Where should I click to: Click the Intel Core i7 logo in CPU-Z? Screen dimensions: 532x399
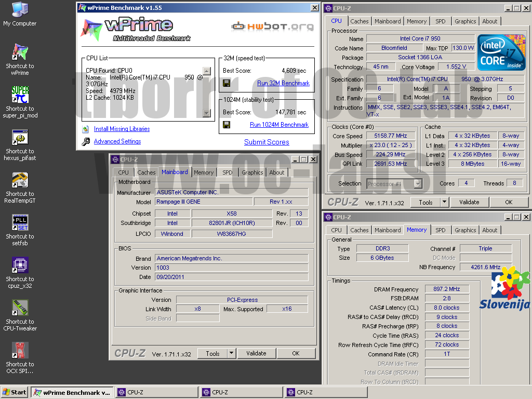click(501, 52)
